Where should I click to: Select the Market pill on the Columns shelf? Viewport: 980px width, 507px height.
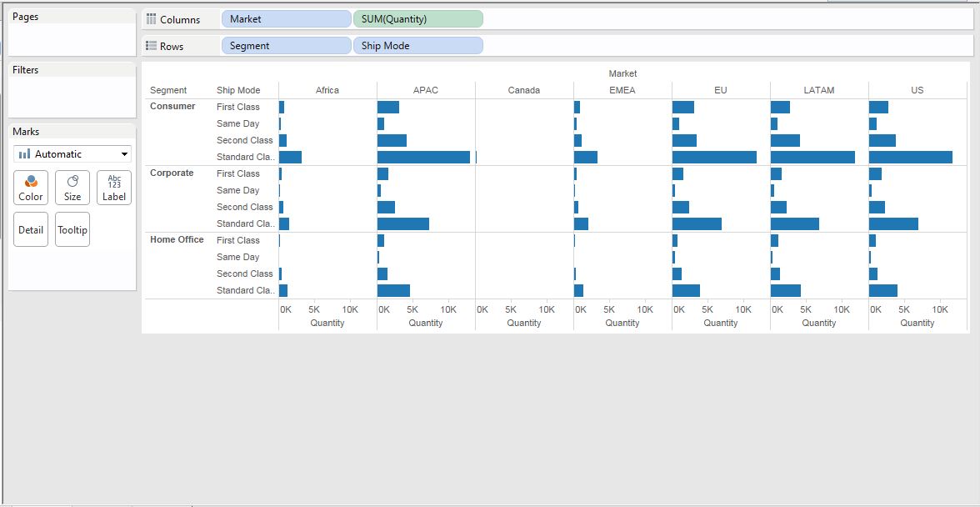click(286, 18)
